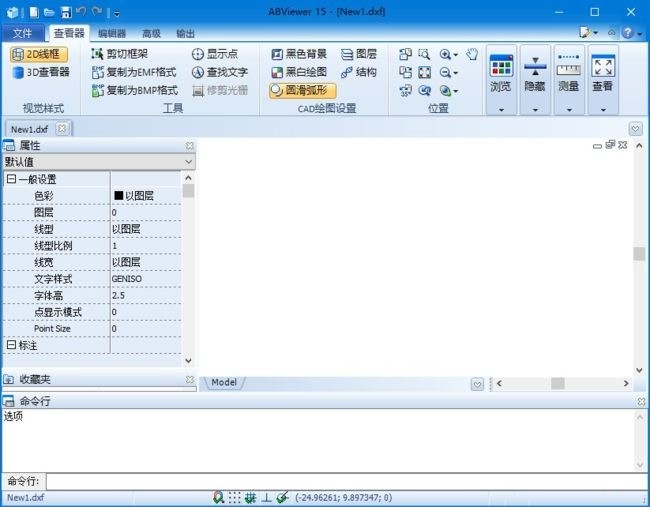
Task: Click the zoom in magnifier icon
Action: coord(445,54)
